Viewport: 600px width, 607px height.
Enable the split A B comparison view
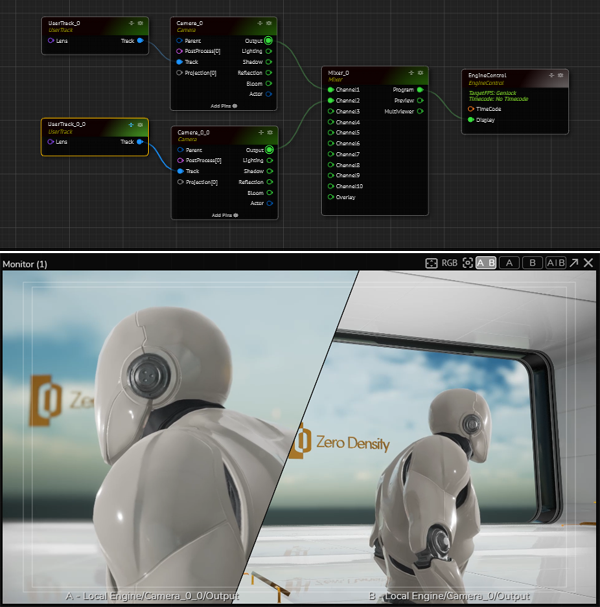[485, 263]
